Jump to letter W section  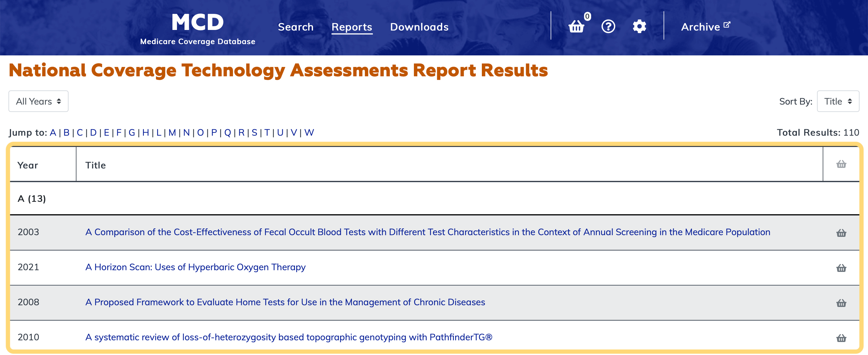(309, 133)
